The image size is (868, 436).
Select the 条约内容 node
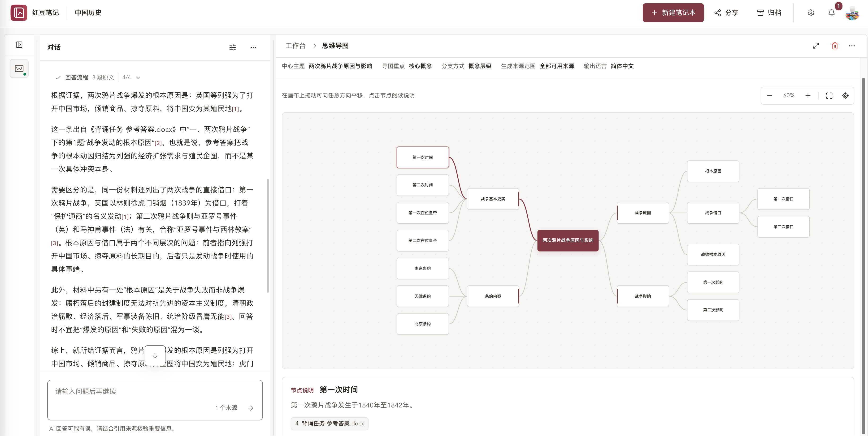pyautogui.click(x=493, y=296)
